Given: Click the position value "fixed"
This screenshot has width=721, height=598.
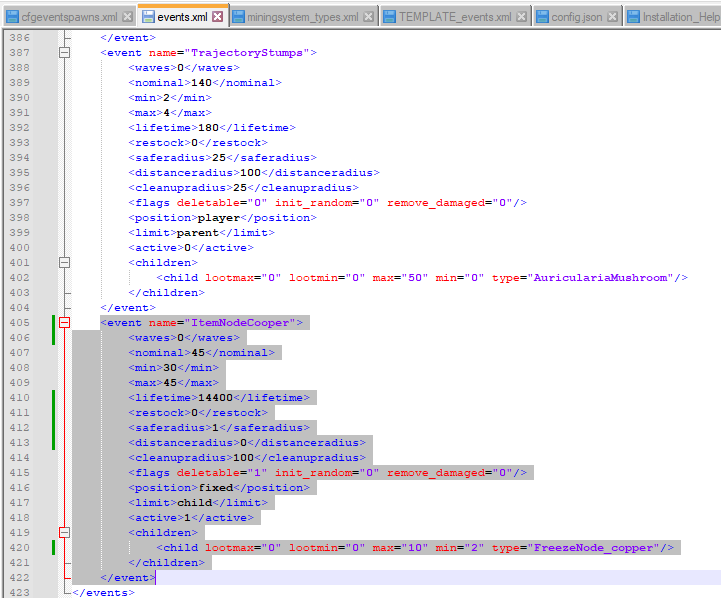Looking at the screenshot, I should click(215, 488).
